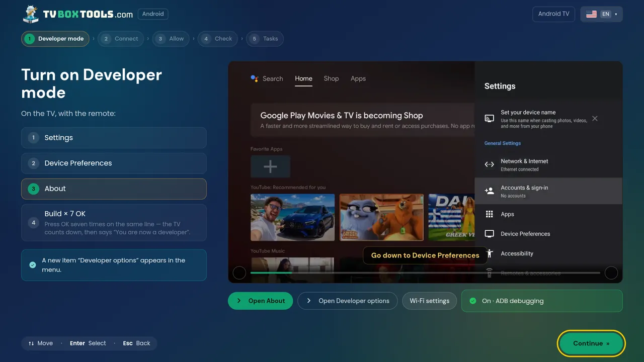This screenshot has height=362, width=644.
Task: Click the video progress bar
Action: (425, 273)
